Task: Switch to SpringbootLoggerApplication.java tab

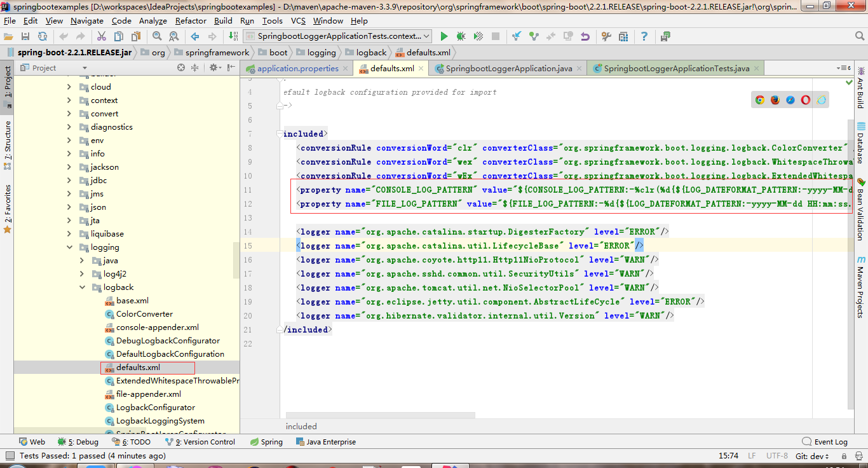Action: pos(508,68)
